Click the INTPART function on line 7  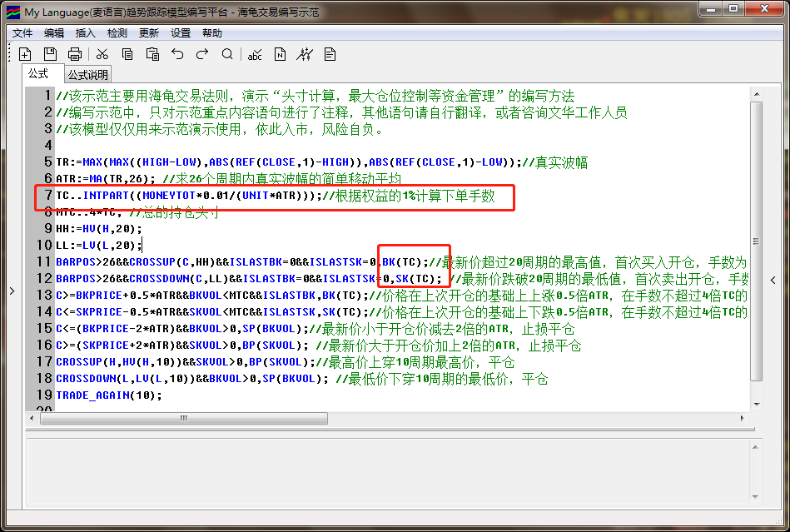tap(106, 196)
